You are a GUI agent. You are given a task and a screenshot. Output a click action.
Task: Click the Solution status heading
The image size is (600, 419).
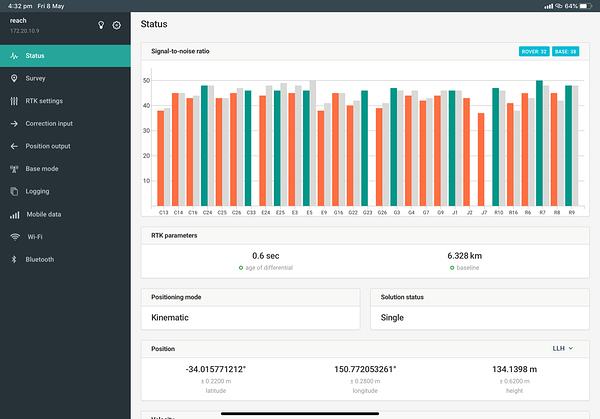pos(402,297)
